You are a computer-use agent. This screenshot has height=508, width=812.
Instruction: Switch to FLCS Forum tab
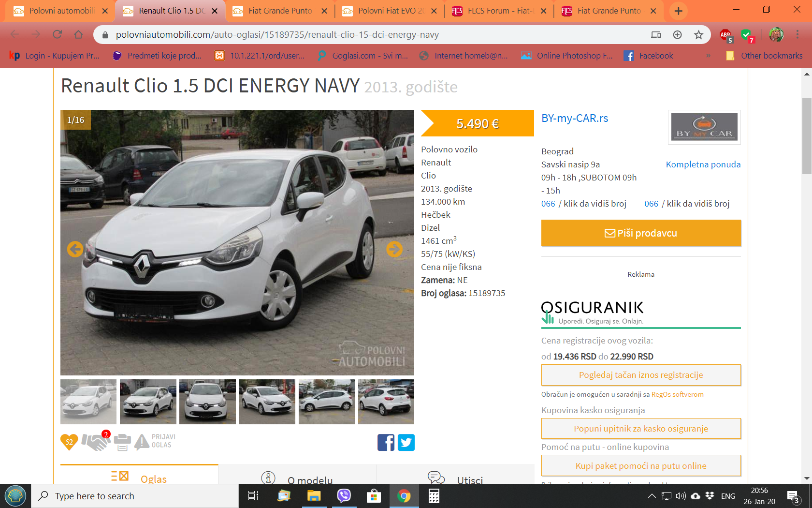coord(499,11)
